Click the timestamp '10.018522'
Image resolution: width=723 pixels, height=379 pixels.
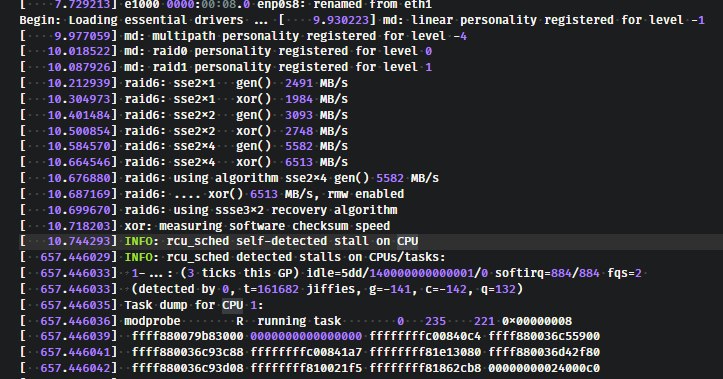[x=79, y=51]
